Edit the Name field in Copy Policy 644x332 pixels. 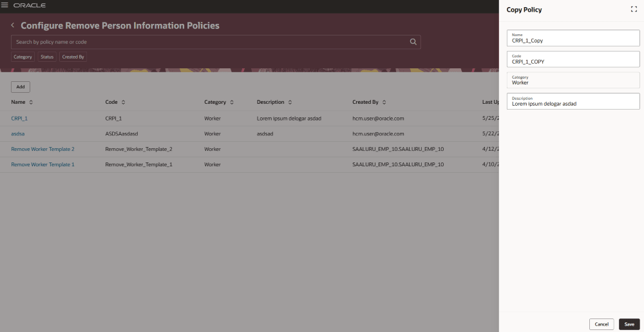[x=573, y=38]
